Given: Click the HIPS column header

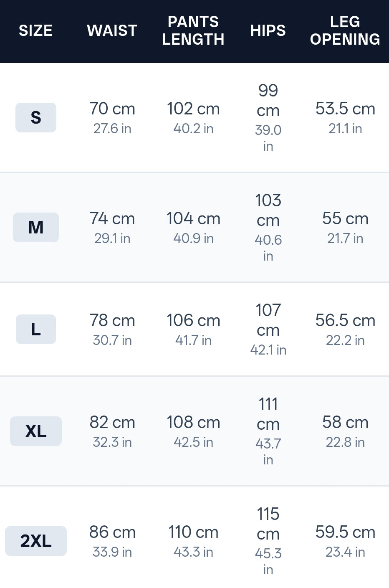Looking at the screenshot, I should (x=268, y=30).
